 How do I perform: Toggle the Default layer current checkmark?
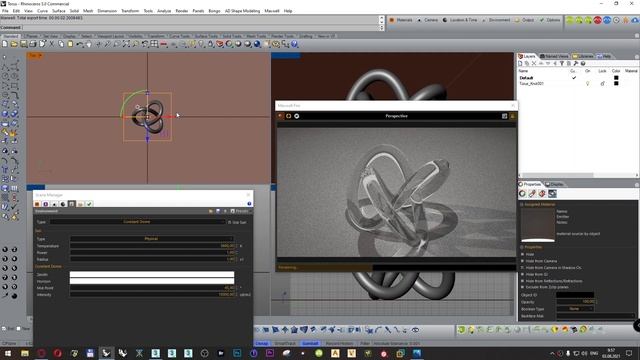pos(574,78)
